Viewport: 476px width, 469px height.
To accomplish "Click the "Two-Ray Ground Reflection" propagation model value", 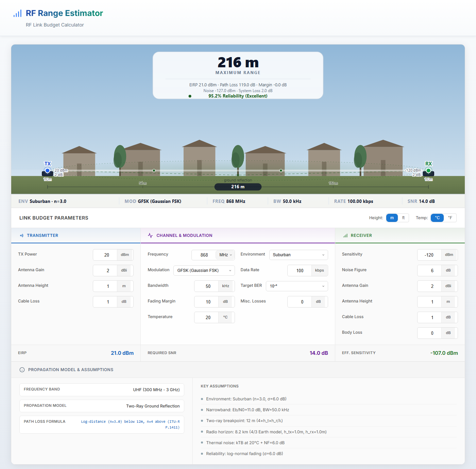I will (x=153, y=406).
